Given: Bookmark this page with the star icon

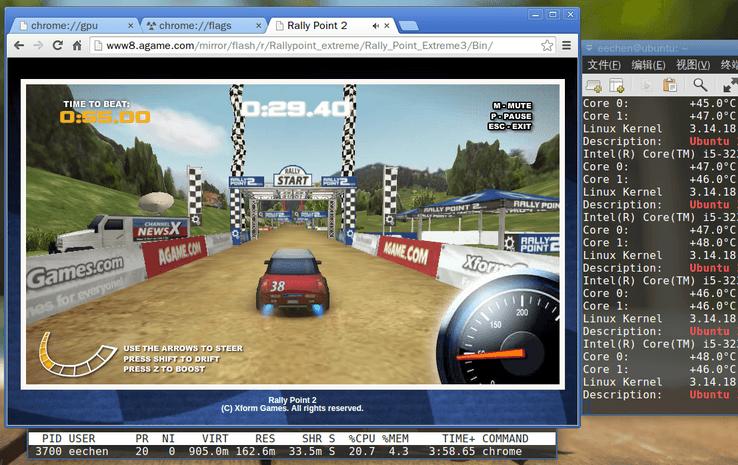Looking at the screenshot, I should pos(546,46).
